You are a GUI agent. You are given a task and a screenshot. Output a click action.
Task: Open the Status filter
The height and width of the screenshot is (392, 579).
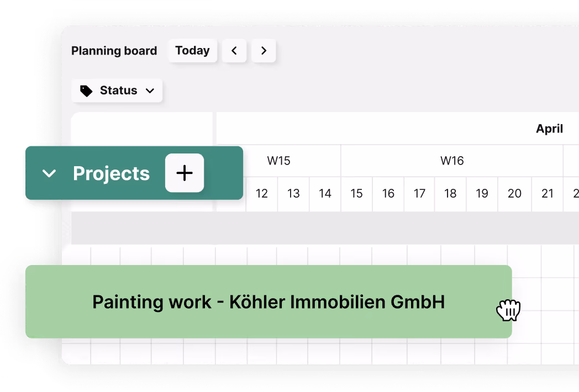click(x=117, y=91)
